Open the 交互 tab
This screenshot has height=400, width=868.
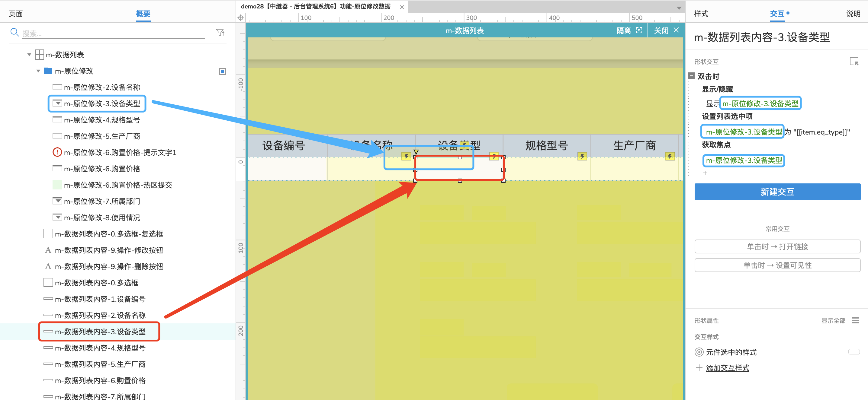point(777,14)
